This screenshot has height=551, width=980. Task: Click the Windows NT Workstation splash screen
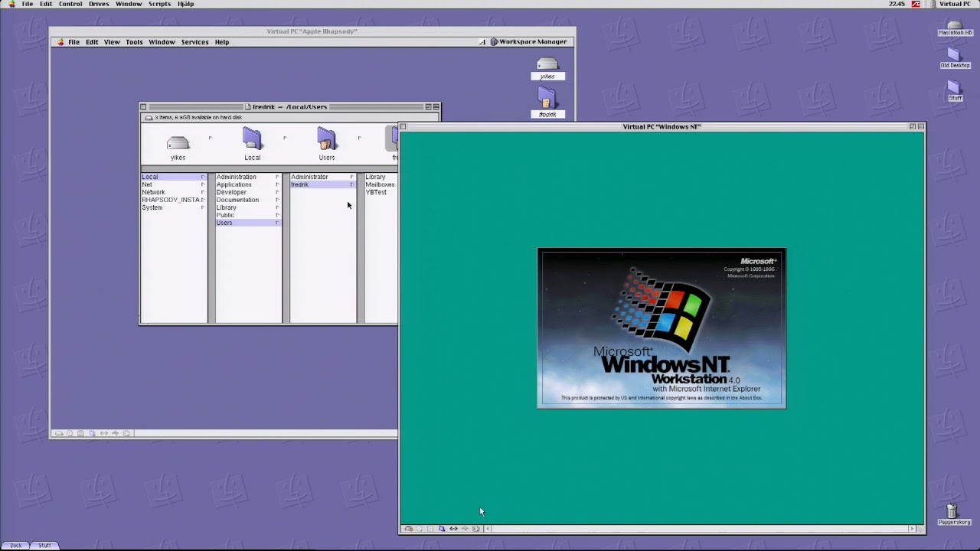coord(661,328)
